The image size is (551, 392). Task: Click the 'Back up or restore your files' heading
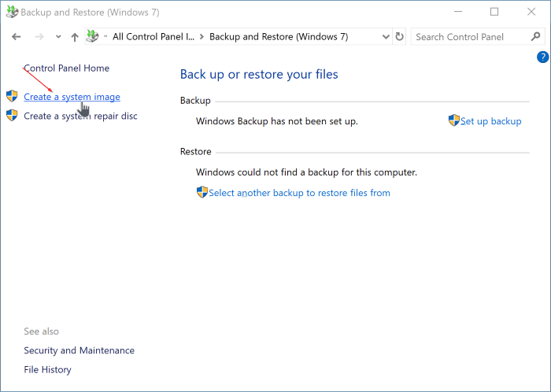point(259,75)
